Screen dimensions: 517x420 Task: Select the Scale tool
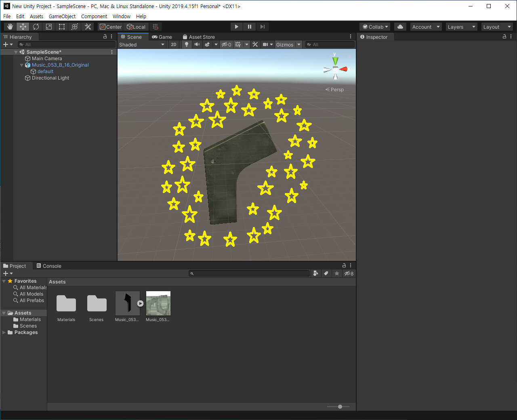point(49,27)
